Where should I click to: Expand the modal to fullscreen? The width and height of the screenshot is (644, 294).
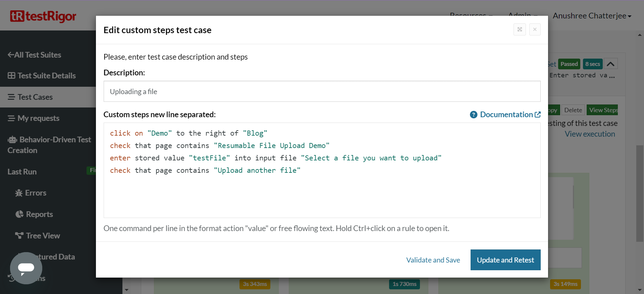pos(520,29)
